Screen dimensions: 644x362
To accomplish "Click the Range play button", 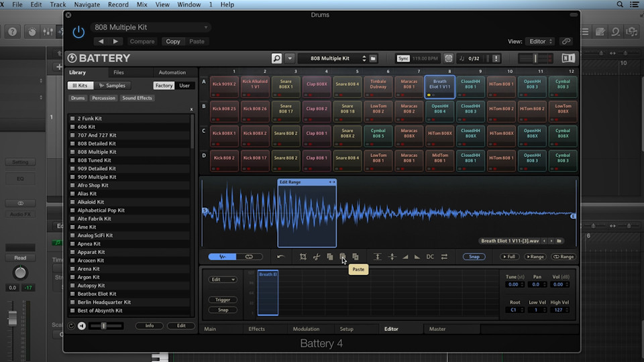I will 535,257.
